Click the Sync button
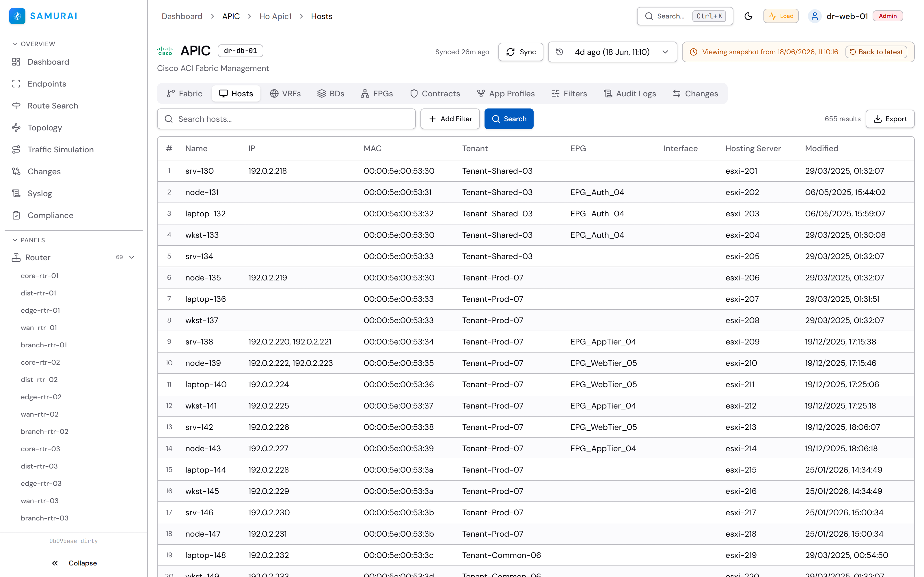 (x=521, y=52)
